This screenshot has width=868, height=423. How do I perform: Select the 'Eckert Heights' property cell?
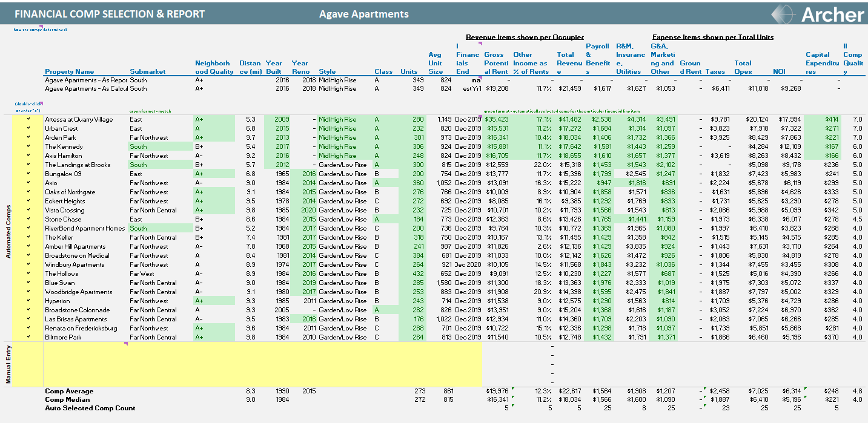click(65, 201)
